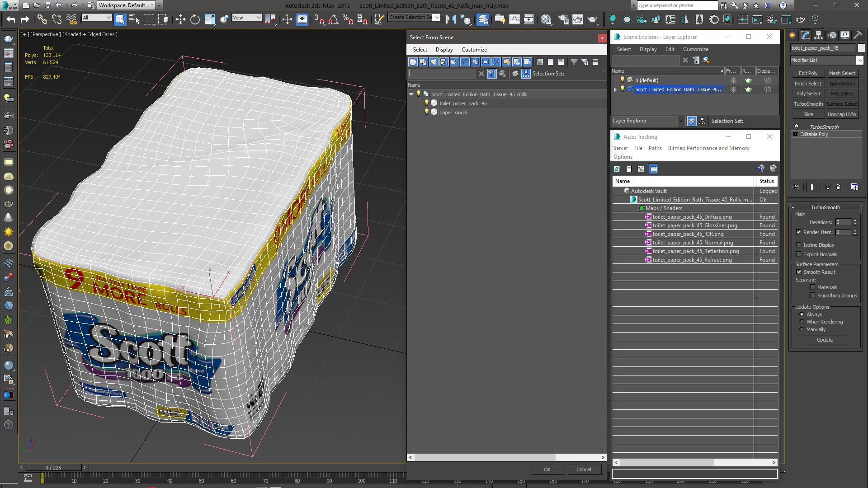Choose the When Rendering update option
This screenshot has width=868, height=488.
pos(802,322)
